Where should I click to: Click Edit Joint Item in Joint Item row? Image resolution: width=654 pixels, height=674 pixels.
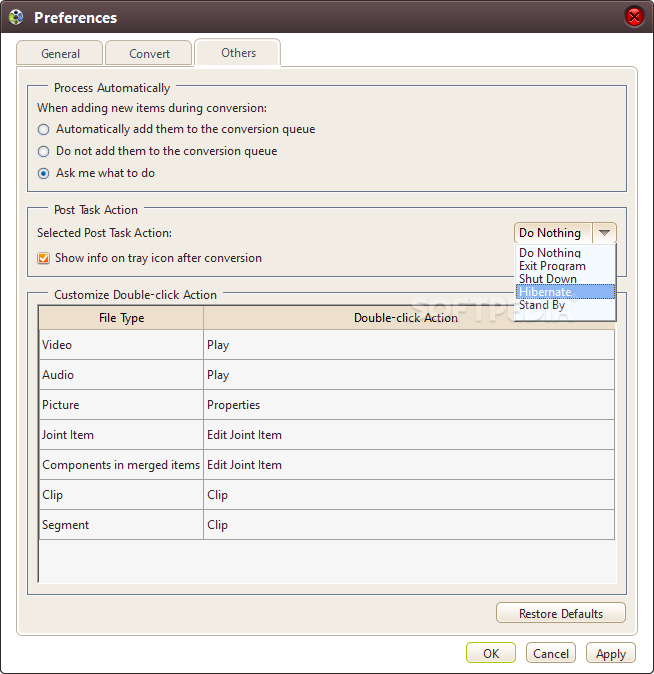[x=409, y=435]
